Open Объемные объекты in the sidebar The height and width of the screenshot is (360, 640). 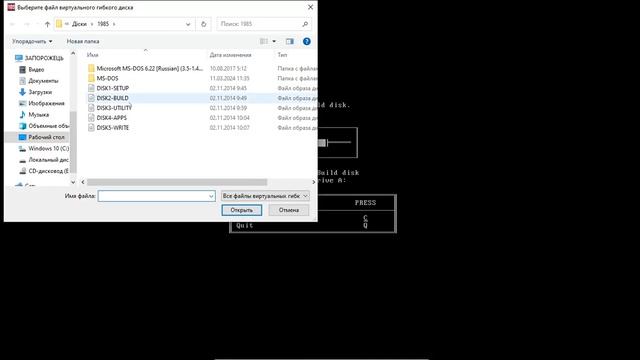pyautogui.click(x=44, y=126)
